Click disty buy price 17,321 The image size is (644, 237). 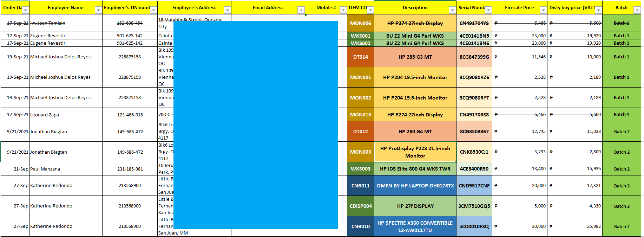[x=575, y=186]
